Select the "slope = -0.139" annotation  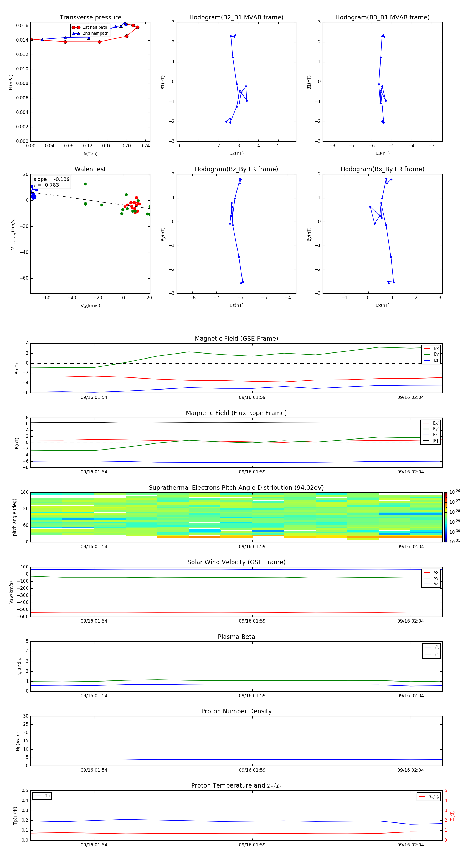(x=52, y=179)
